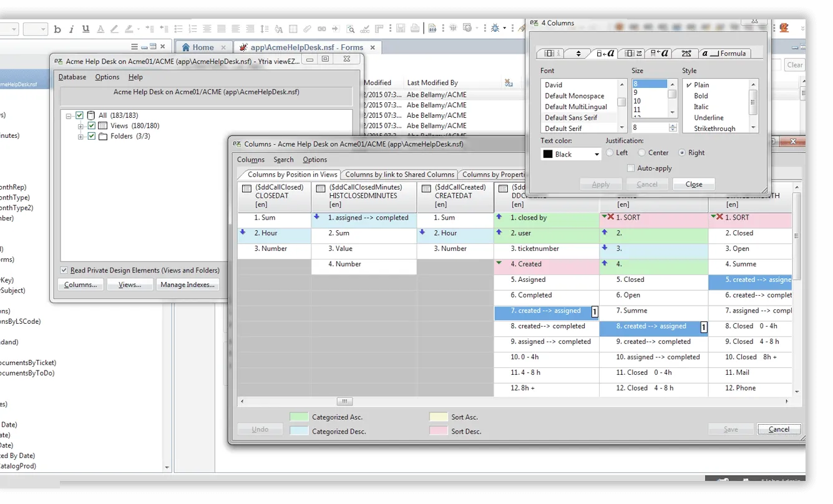Viewport: 833px width, 504px height.
Task: Open the sorting tab with up-down arrows
Action: pos(578,54)
